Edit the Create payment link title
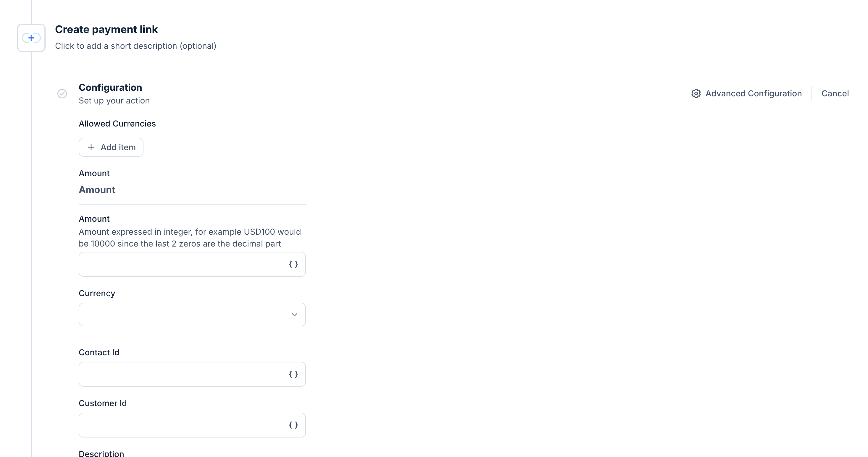The height and width of the screenshot is (457, 868). pyautogui.click(x=106, y=30)
